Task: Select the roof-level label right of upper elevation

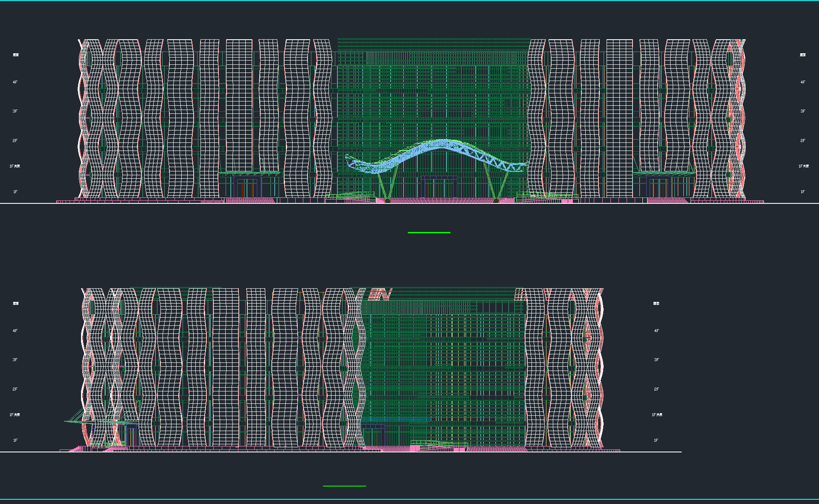Action: pos(803,55)
